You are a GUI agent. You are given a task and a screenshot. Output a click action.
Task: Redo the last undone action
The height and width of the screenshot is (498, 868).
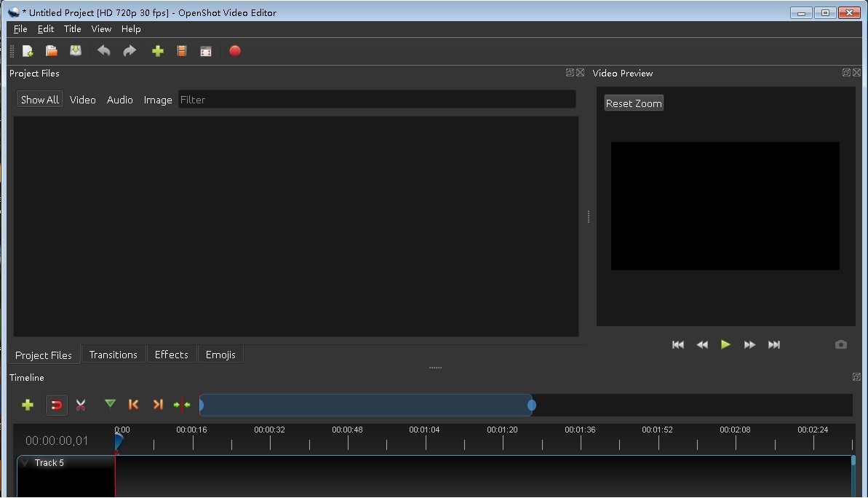point(129,51)
